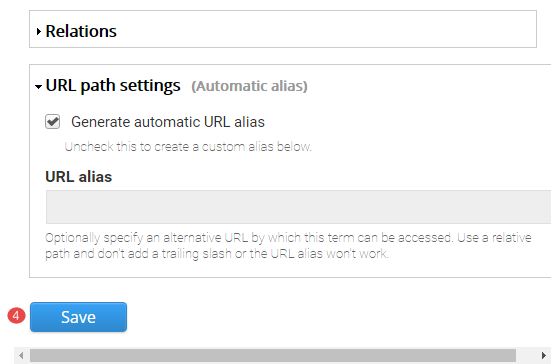Image resolution: width=551 pixels, height=364 pixels.
Task: Save the term with the Save button
Action: tap(78, 317)
